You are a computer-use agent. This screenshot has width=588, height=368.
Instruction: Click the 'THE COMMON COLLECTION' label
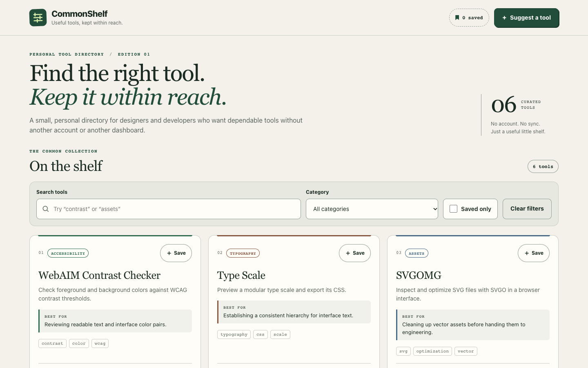pyautogui.click(x=63, y=151)
